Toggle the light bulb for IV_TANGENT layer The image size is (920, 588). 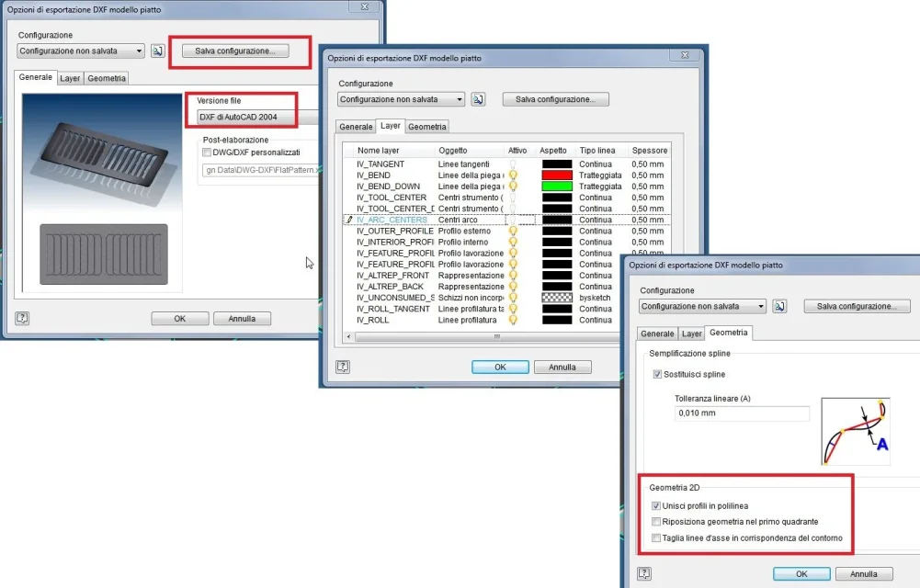click(513, 164)
